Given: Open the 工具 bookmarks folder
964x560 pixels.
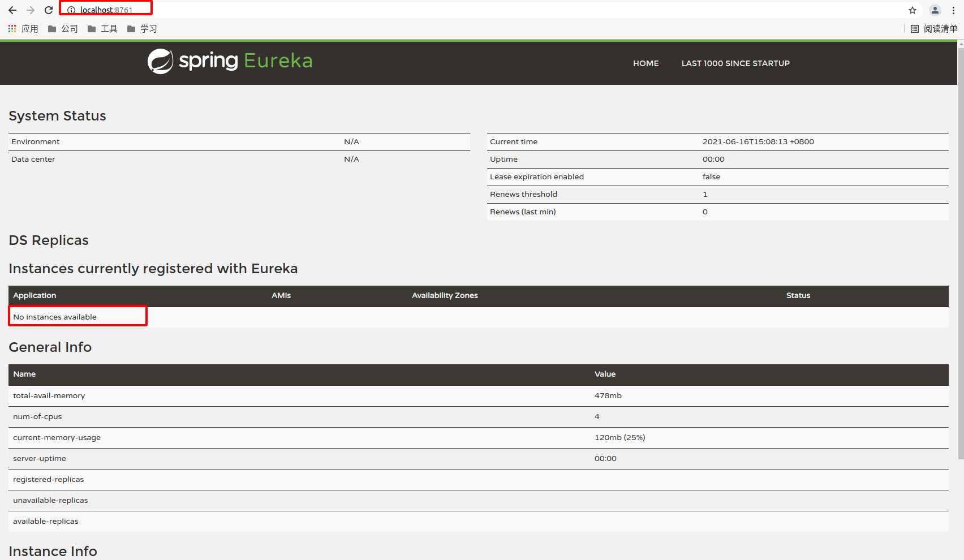Looking at the screenshot, I should [x=102, y=29].
